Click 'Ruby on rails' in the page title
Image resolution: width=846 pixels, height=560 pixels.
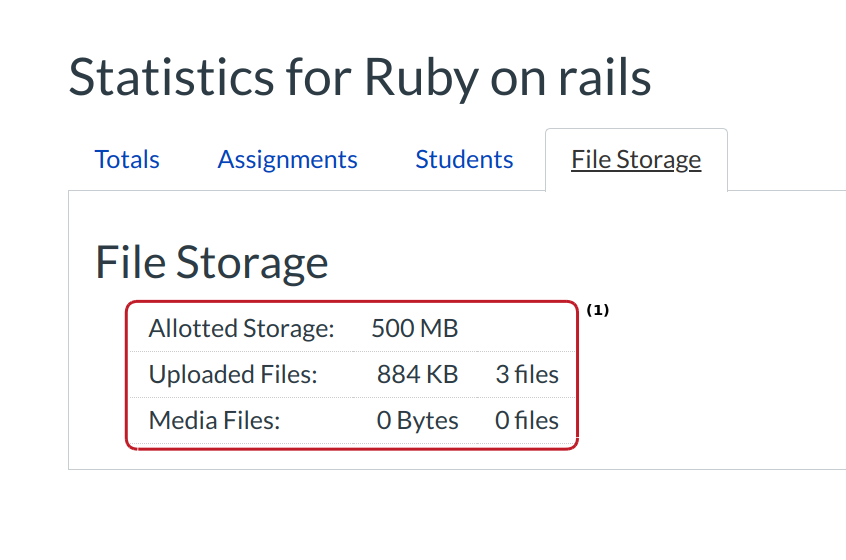(507, 76)
